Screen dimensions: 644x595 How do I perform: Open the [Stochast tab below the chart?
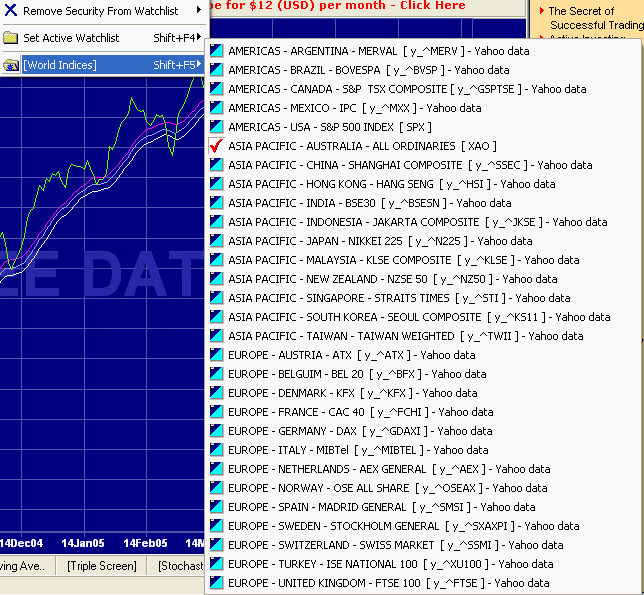177,566
